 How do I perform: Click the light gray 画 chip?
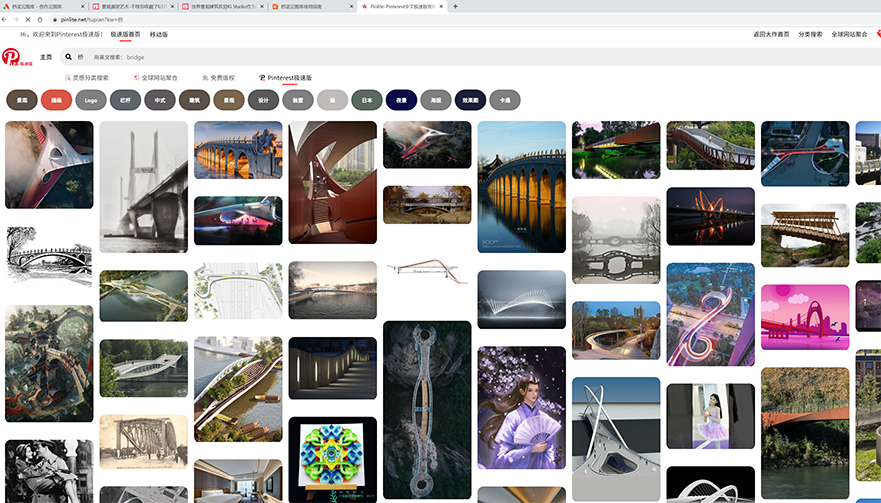(x=333, y=100)
